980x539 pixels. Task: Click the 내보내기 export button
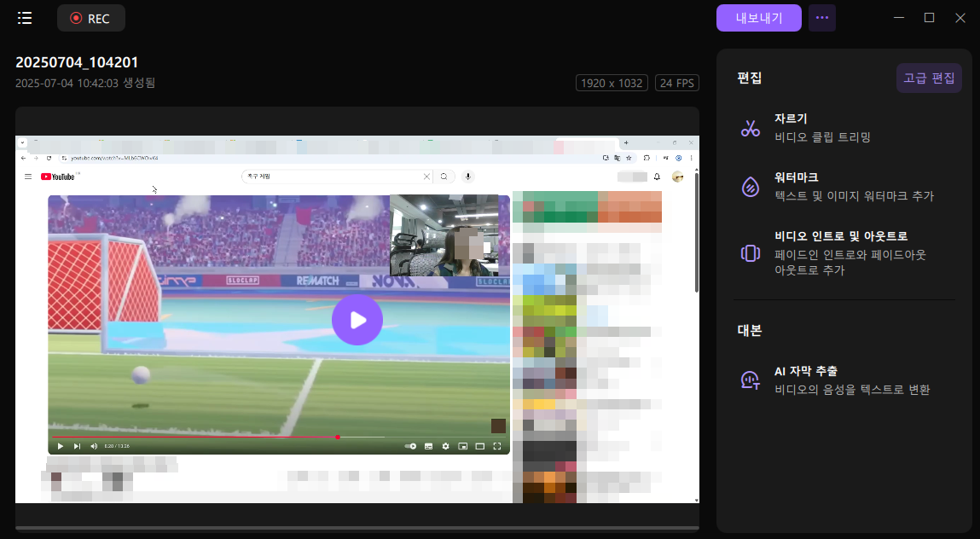(759, 18)
